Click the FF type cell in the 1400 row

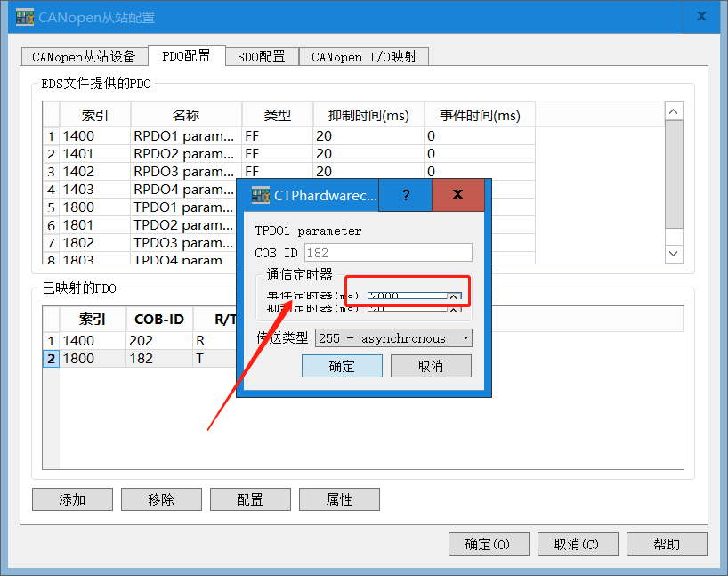[x=277, y=136]
